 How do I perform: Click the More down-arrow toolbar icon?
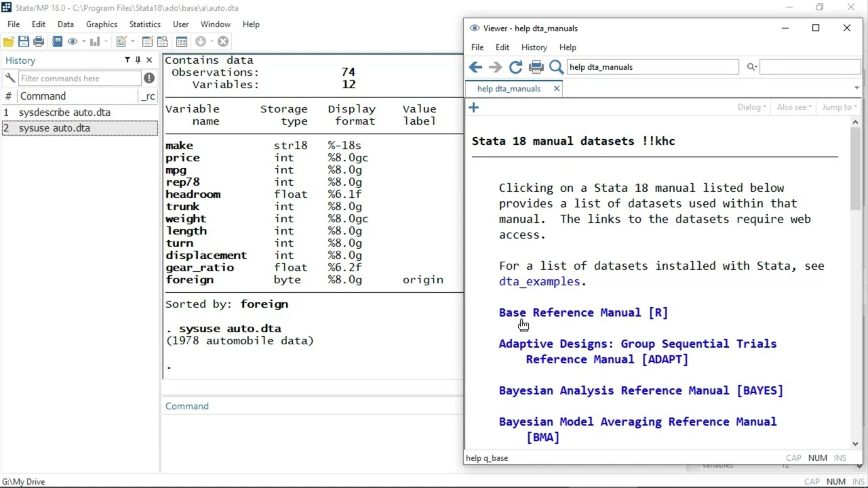click(x=201, y=41)
